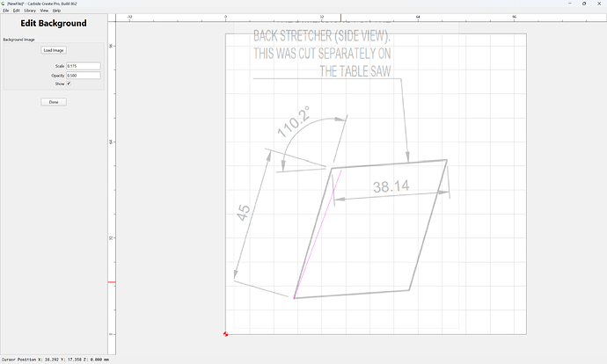The height and width of the screenshot is (364, 607).
Task: Click the 'BACK STRETCHER (SIDE VIEW).' text
Action: [322, 36]
